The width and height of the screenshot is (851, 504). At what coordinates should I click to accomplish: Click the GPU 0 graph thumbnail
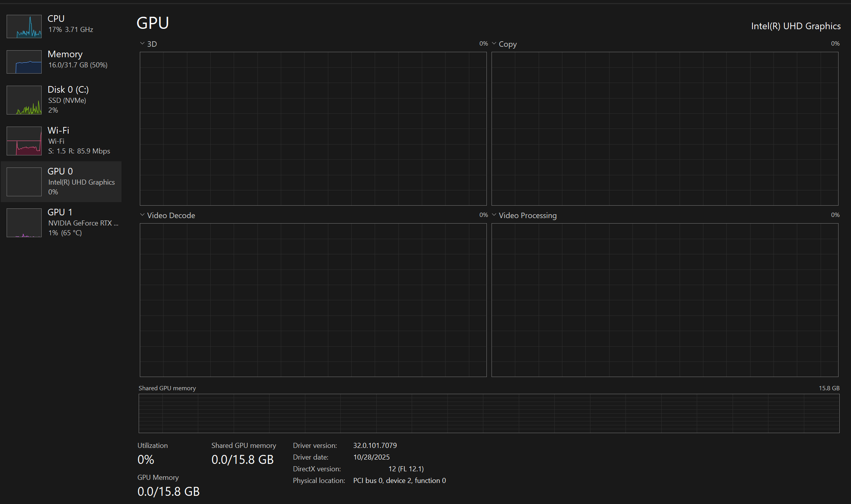[x=24, y=182]
